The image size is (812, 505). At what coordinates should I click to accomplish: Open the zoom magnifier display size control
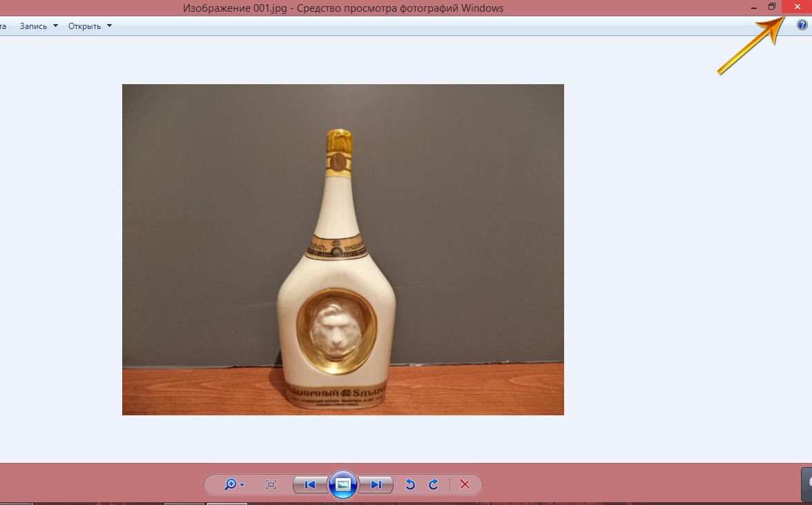pyautogui.click(x=234, y=485)
